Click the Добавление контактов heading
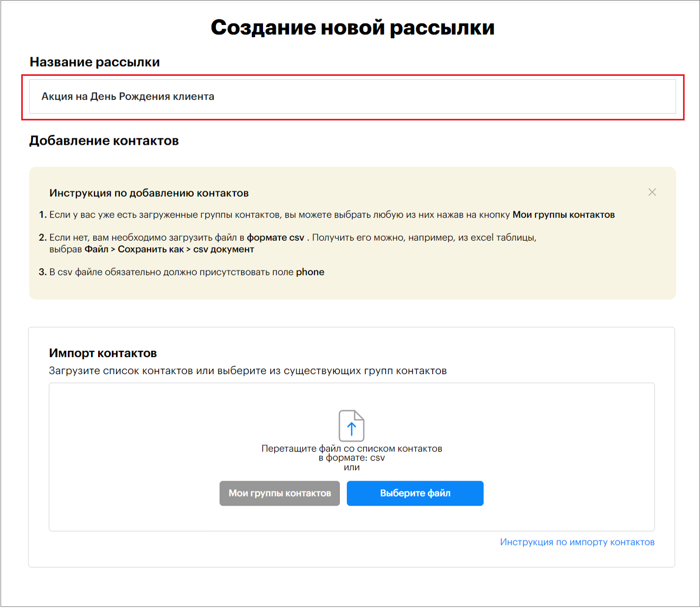 click(x=104, y=141)
